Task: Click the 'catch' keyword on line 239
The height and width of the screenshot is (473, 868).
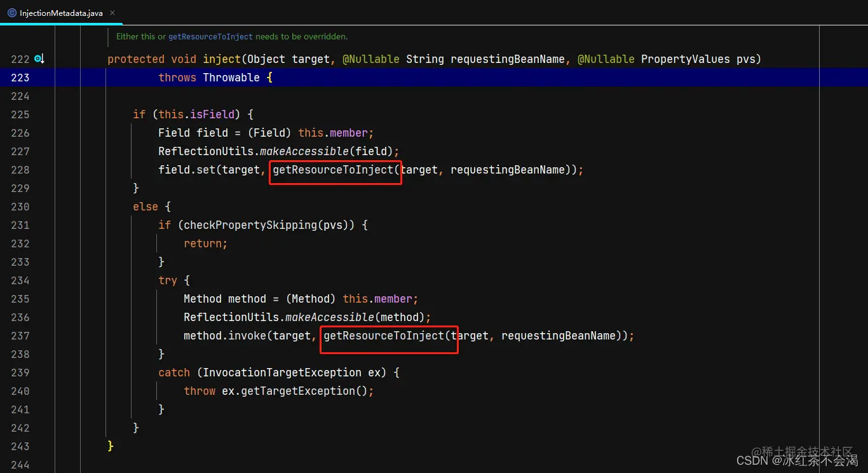Action: tap(174, 373)
